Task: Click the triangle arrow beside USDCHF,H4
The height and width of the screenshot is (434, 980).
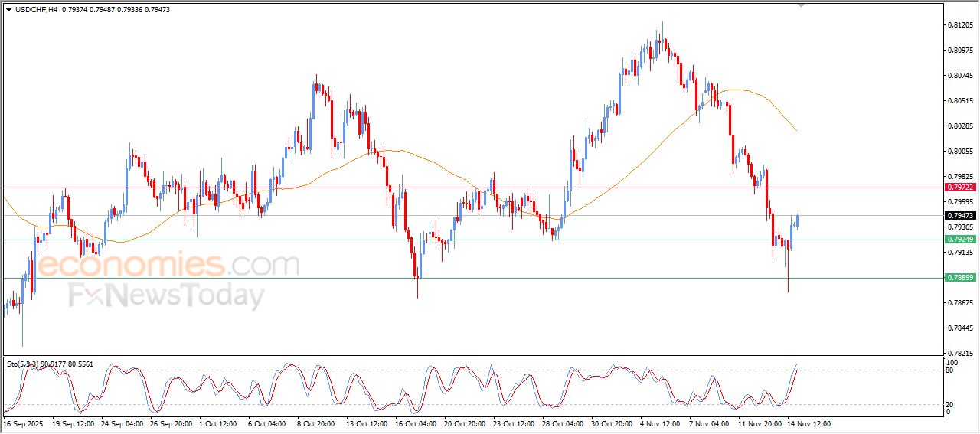Action: pos(8,9)
